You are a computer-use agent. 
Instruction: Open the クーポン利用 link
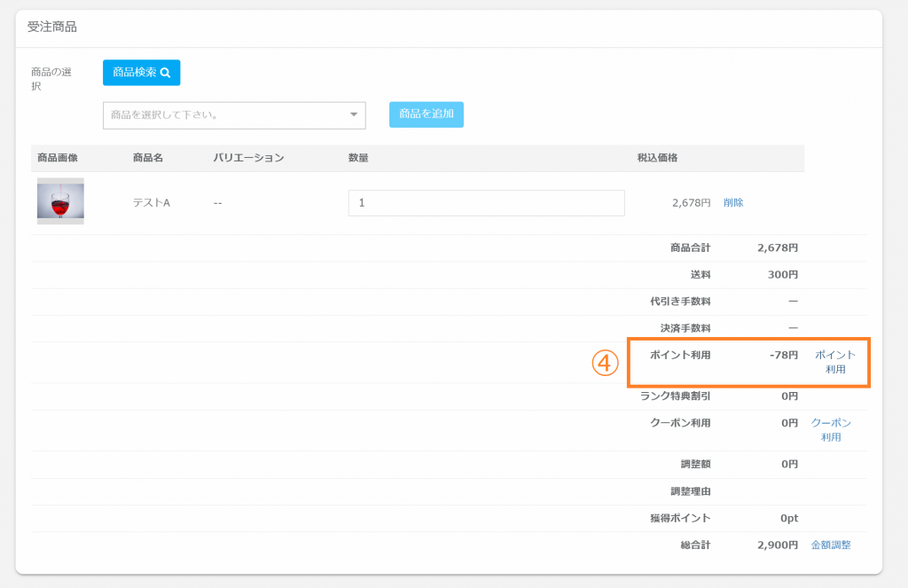(831, 430)
